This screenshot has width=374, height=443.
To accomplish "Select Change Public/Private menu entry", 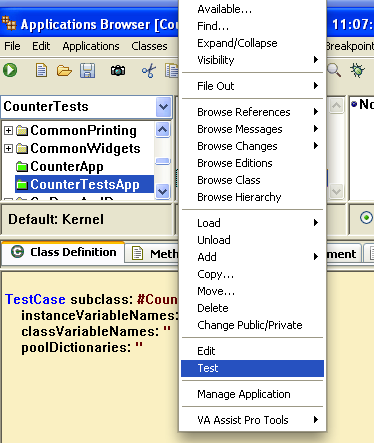I will [x=252, y=325].
